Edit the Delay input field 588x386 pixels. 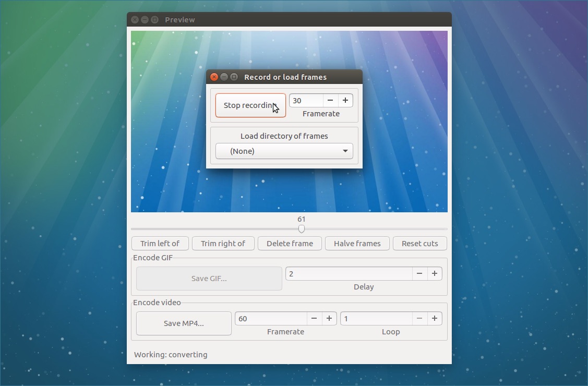pos(347,273)
